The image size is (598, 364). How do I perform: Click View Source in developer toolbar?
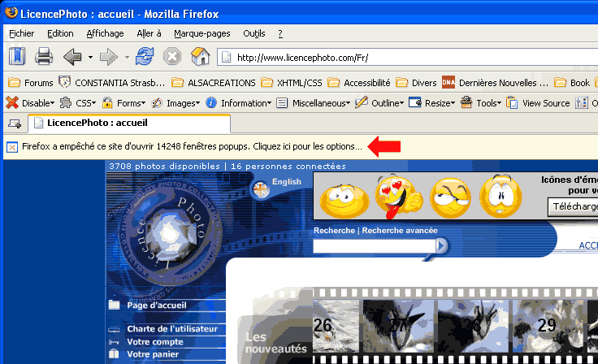(538, 103)
